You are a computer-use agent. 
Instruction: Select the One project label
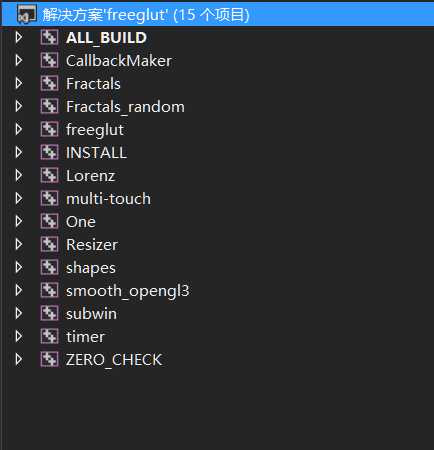click(81, 221)
